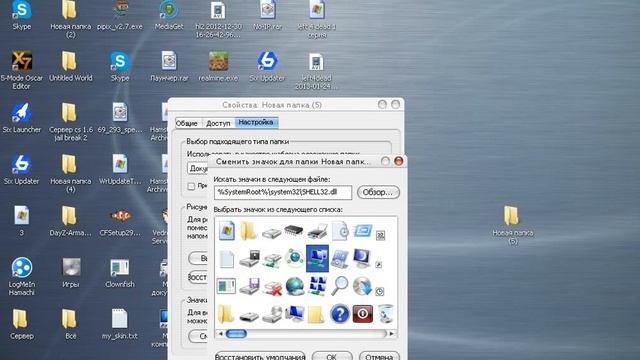Choose the globe with green arrows icon
This screenshot has width=640, height=360.
tap(294, 258)
